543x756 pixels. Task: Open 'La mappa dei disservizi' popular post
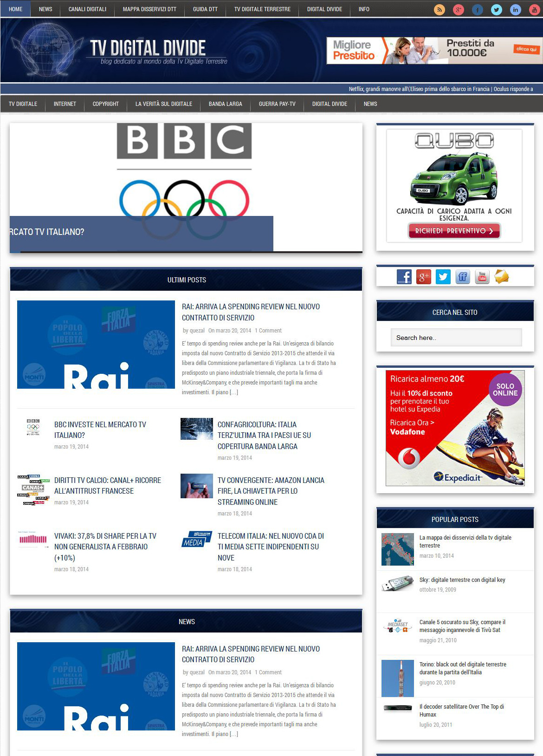465,541
